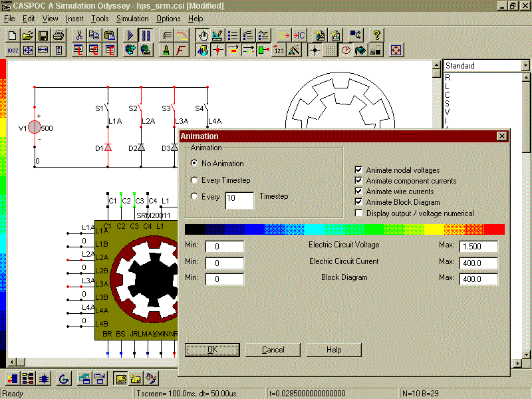
Task: Open the Tools menu
Action: [x=100, y=19]
